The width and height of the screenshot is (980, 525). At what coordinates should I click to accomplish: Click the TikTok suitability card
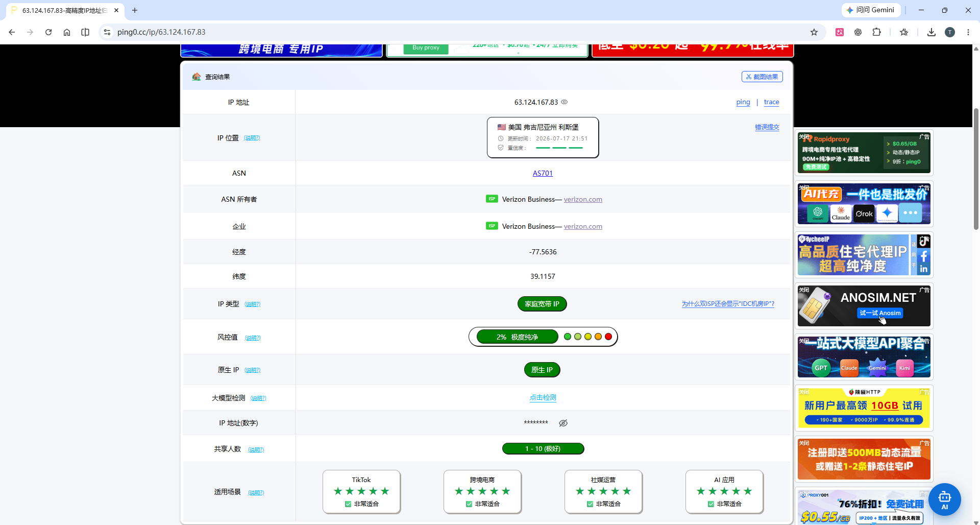click(x=361, y=491)
